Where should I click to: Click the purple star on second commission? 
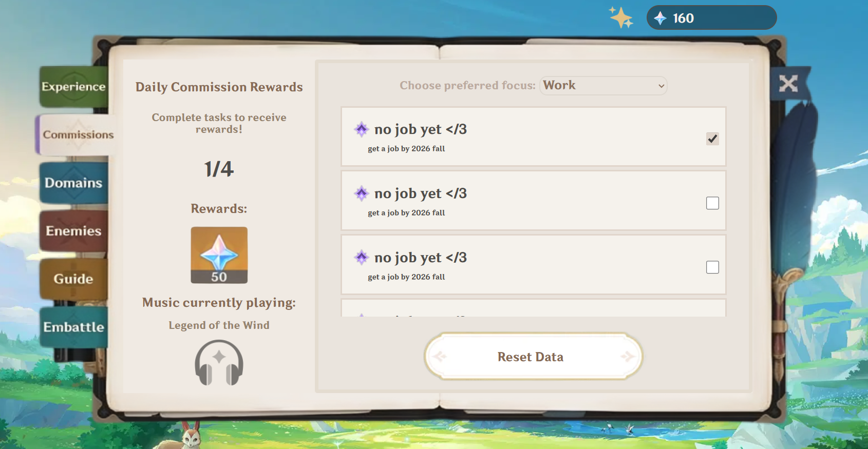click(x=362, y=193)
